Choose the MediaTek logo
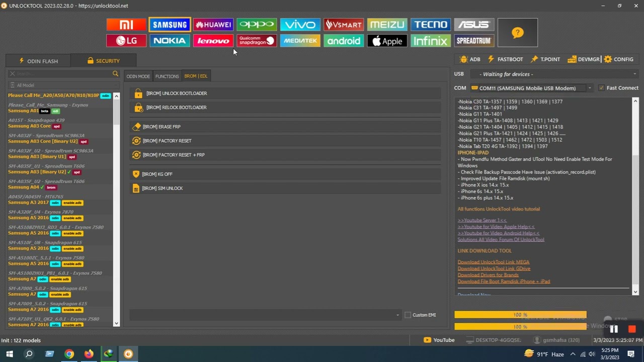 tap(300, 41)
